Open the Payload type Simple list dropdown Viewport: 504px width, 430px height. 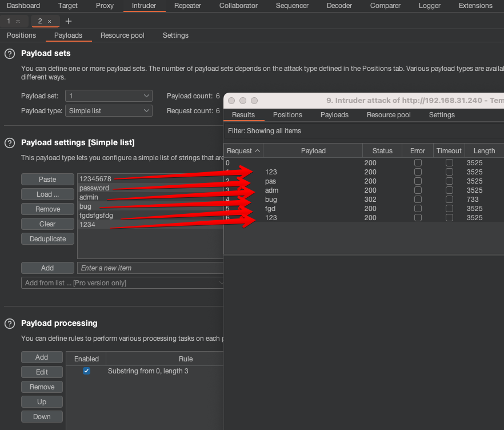pyautogui.click(x=109, y=111)
